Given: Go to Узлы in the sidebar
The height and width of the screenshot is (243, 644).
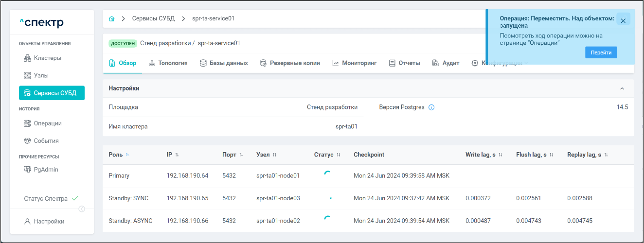Looking at the screenshot, I should coord(41,76).
